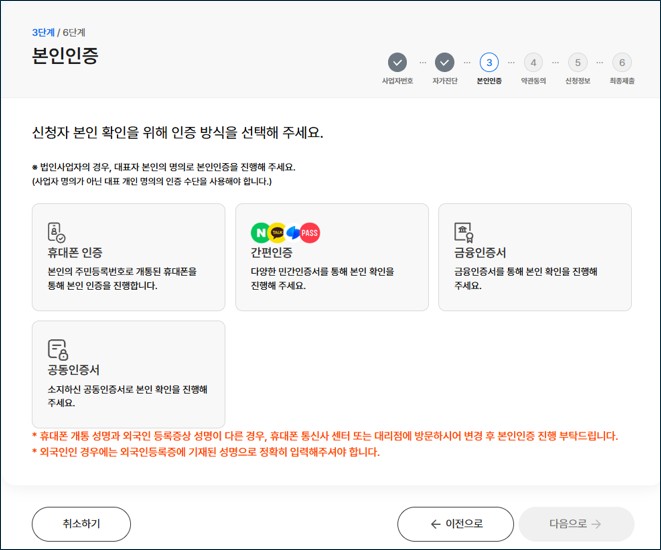
Task: Click the 3단계 step indicator text
Action: (x=43, y=32)
